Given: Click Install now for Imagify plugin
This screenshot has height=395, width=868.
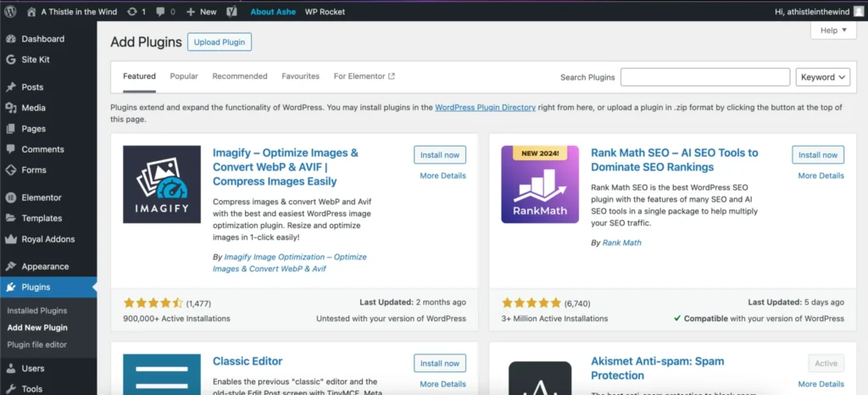Looking at the screenshot, I should click(440, 155).
